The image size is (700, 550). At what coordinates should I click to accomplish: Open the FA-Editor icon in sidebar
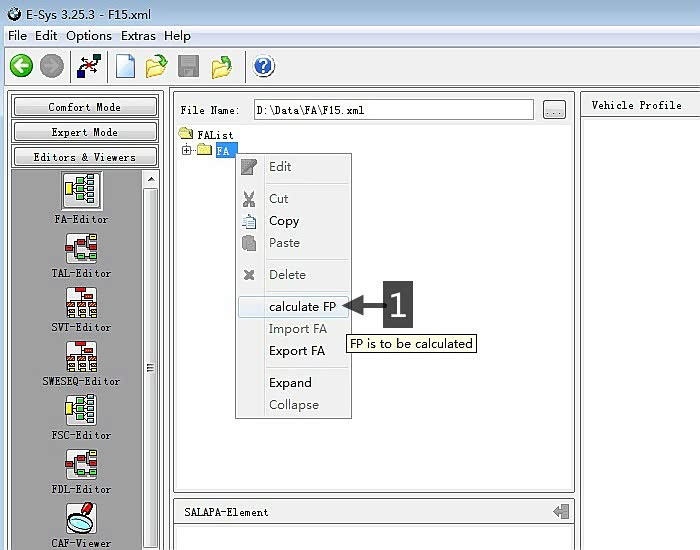80,192
